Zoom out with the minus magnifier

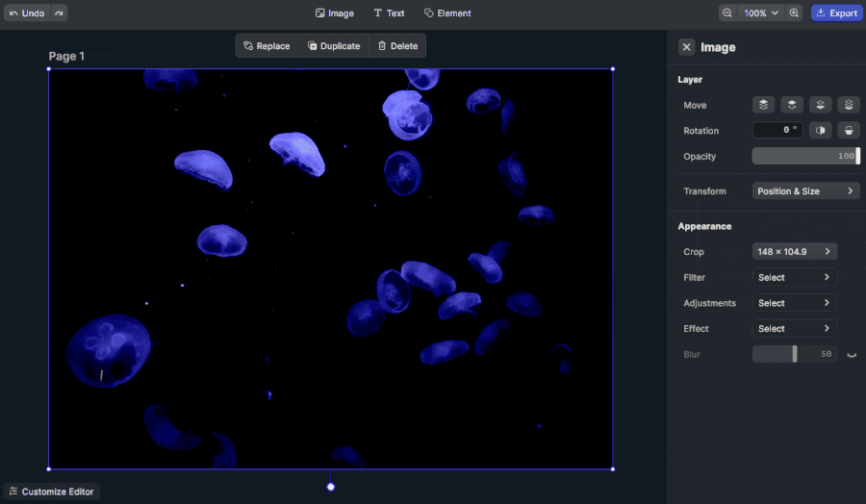tap(727, 13)
